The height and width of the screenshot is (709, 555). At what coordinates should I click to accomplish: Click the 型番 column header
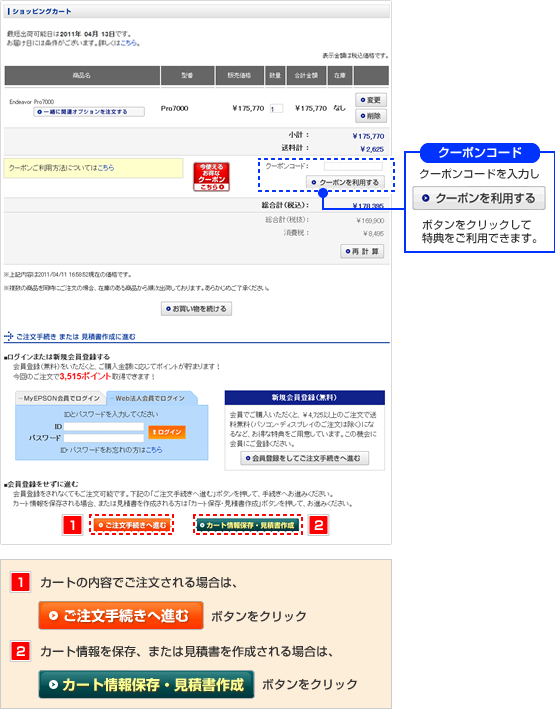point(187,76)
